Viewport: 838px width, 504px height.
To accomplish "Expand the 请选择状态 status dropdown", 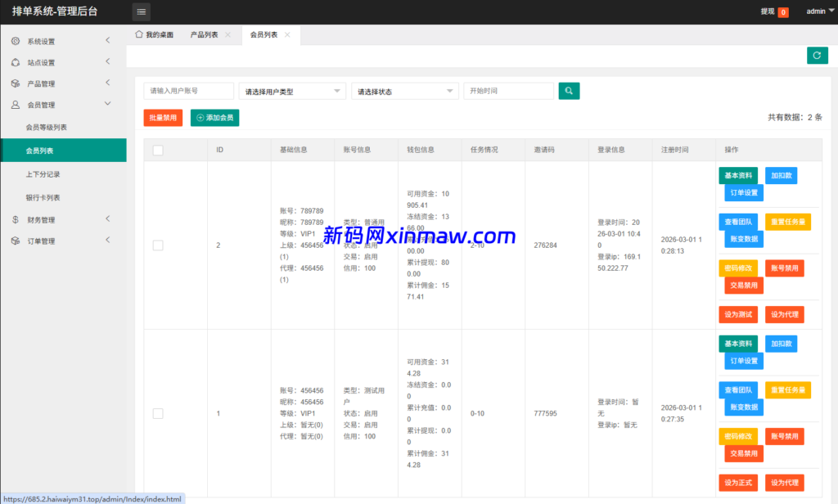I will (404, 91).
